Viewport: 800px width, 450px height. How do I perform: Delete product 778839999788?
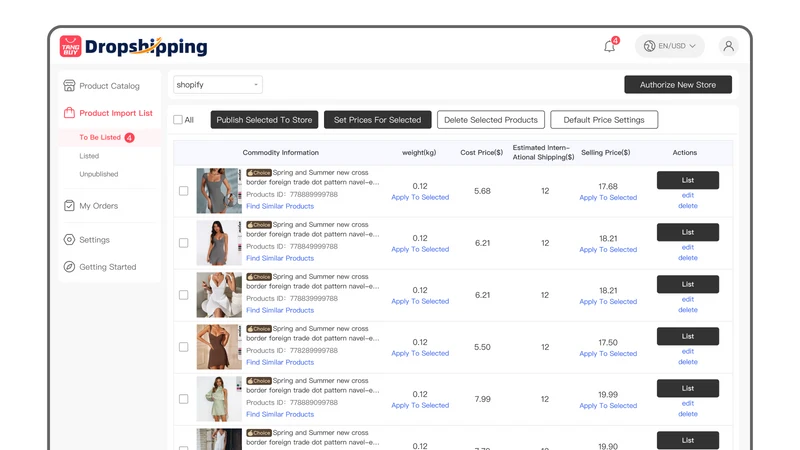(688, 310)
